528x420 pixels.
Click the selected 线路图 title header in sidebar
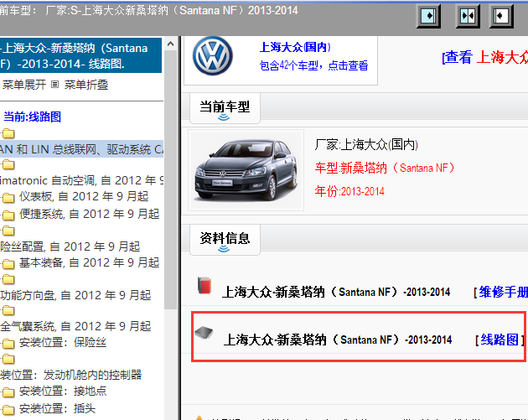pos(80,55)
